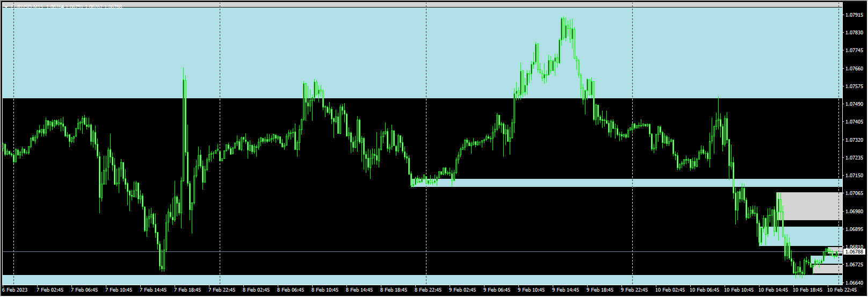Select the current price tag 1.06788
The height and width of the screenshot is (297, 868).
855,251
